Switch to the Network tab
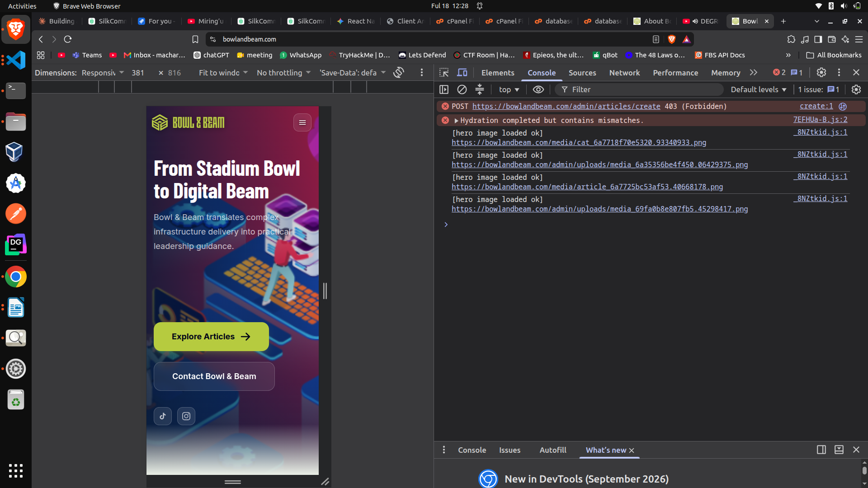 coord(624,73)
